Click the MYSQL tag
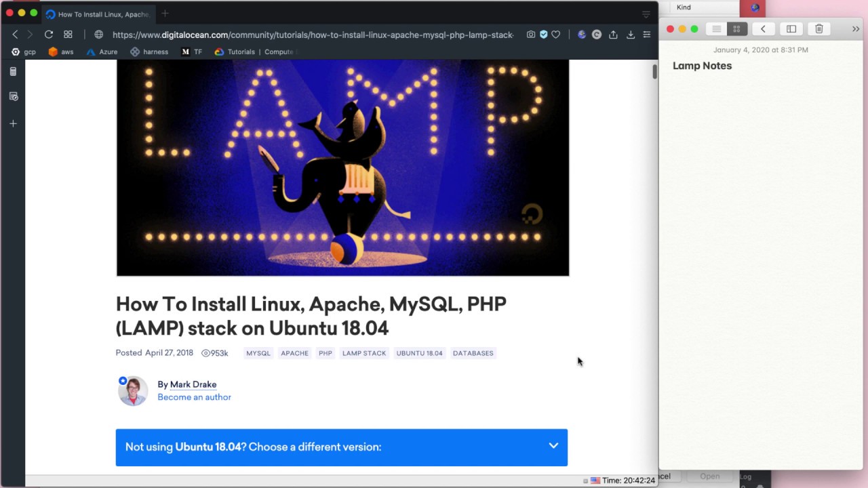The width and height of the screenshot is (868, 488). pyautogui.click(x=258, y=353)
